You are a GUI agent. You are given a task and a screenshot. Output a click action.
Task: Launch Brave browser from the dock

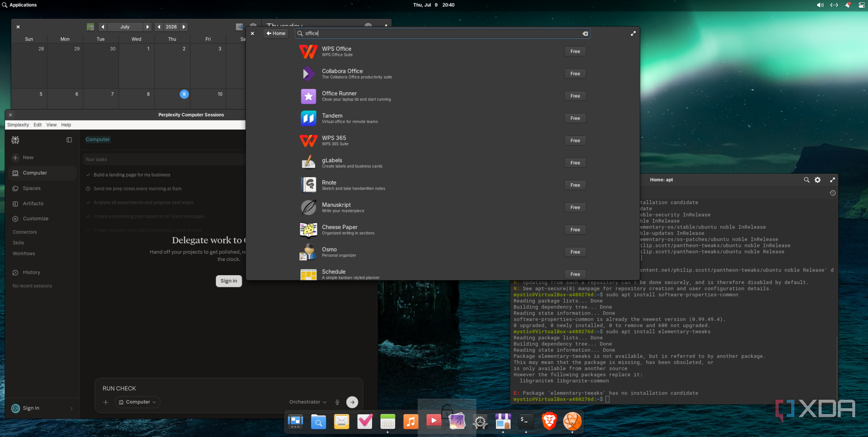point(549,422)
